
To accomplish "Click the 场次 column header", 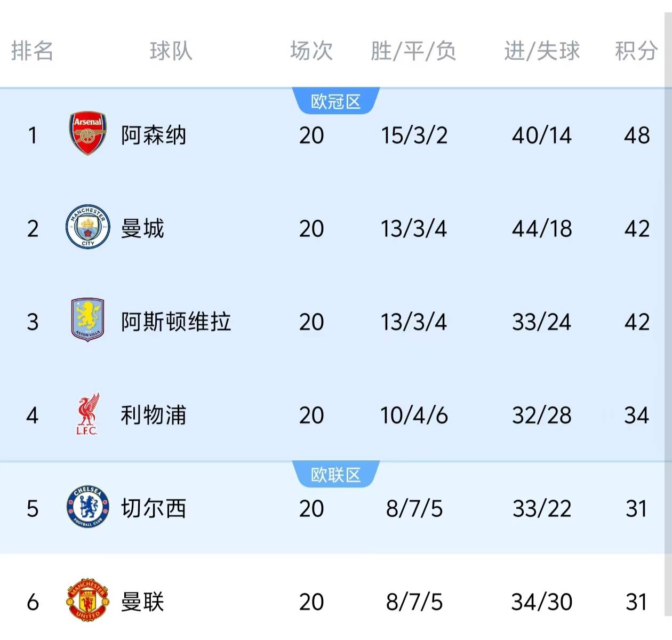I will [311, 51].
